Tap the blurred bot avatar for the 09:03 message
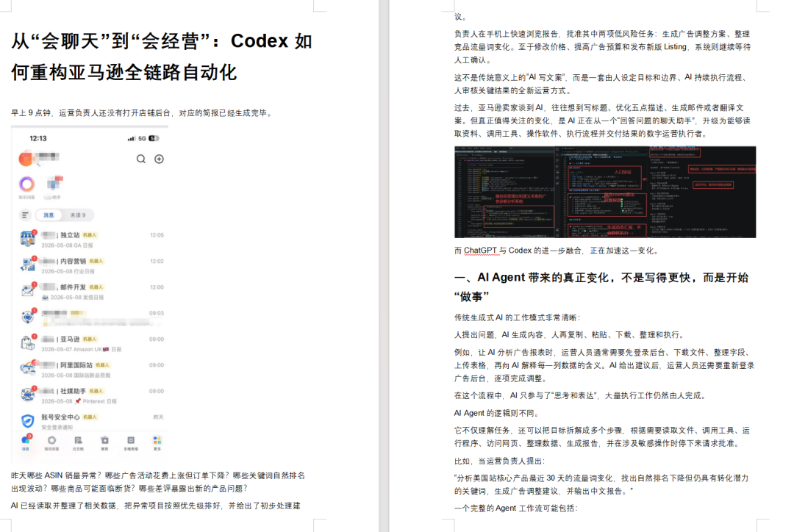 point(28,317)
